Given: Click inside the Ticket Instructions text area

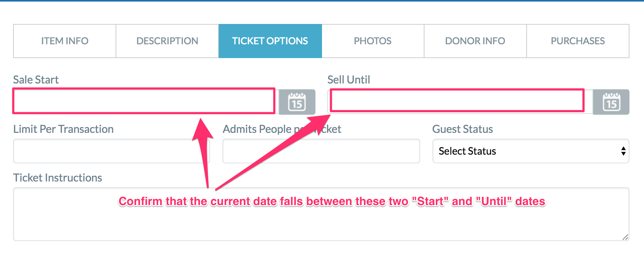Looking at the screenshot, I should 321,214.
